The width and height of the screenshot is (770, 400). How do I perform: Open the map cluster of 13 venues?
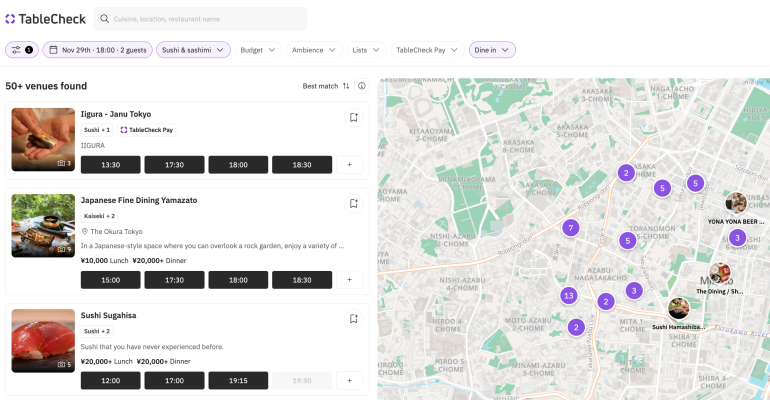pos(569,295)
